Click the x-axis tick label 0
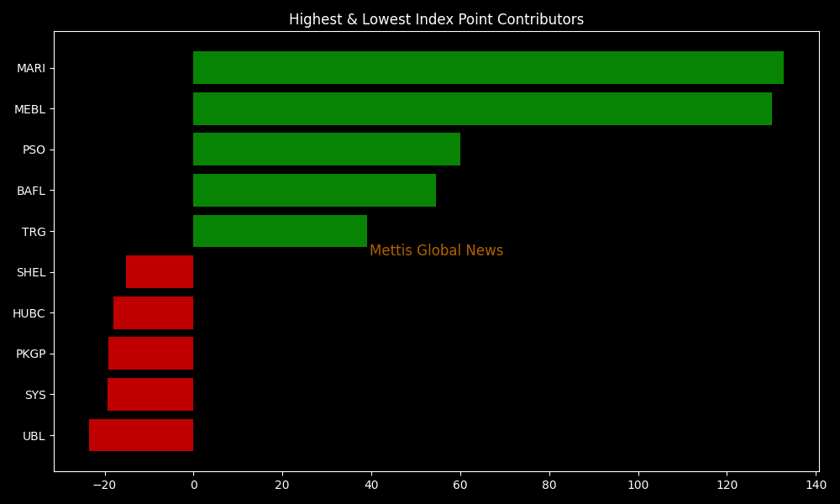The image size is (840, 504). (193, 486)
